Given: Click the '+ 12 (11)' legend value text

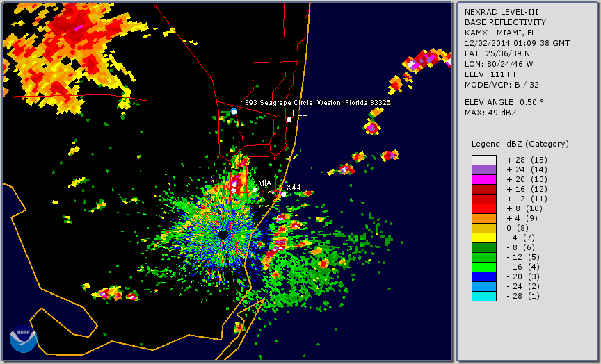Looking at the screenshot, I should [x=527, y=199].
